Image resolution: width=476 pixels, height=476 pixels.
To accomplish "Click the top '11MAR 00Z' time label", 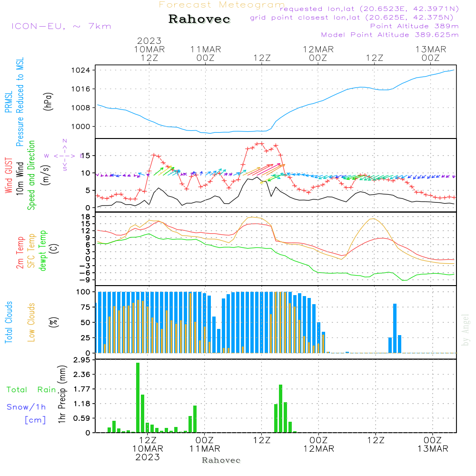I will [206, 54].
